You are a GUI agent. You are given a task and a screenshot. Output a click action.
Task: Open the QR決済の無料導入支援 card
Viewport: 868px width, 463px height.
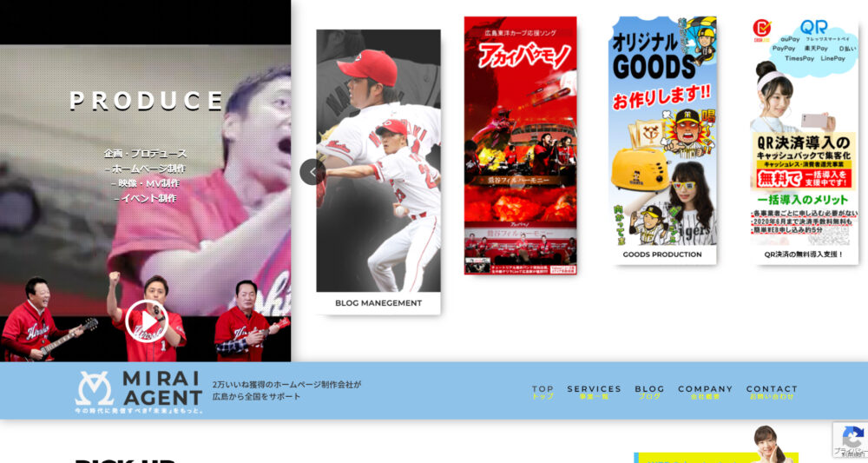[x=804, y=140]
